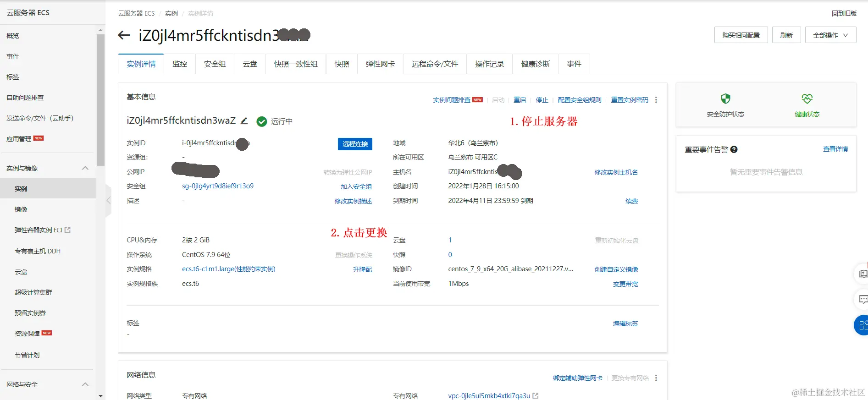Open 实例问题排查 link
Viewport: 868px width, 400px height.
coord(452,100)
